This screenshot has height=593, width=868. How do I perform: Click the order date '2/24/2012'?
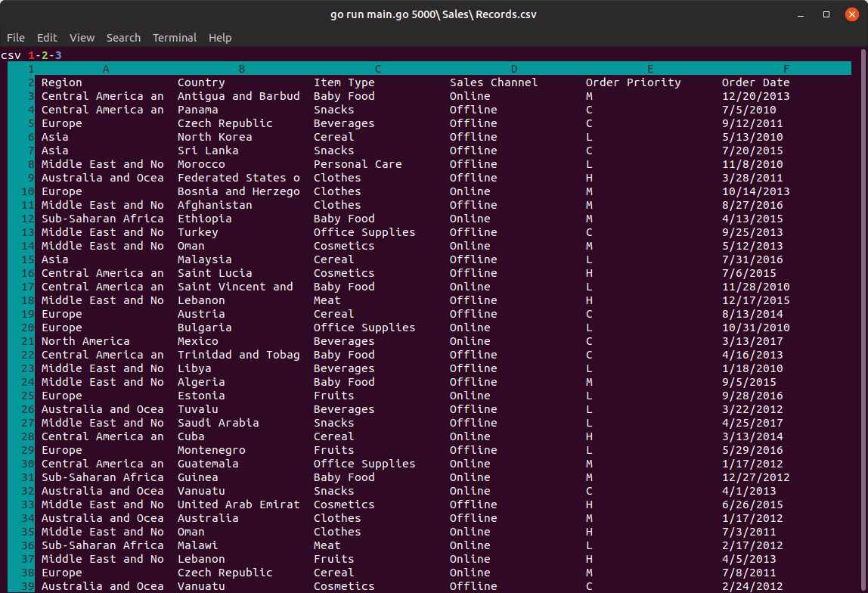[x=752, y=586]
